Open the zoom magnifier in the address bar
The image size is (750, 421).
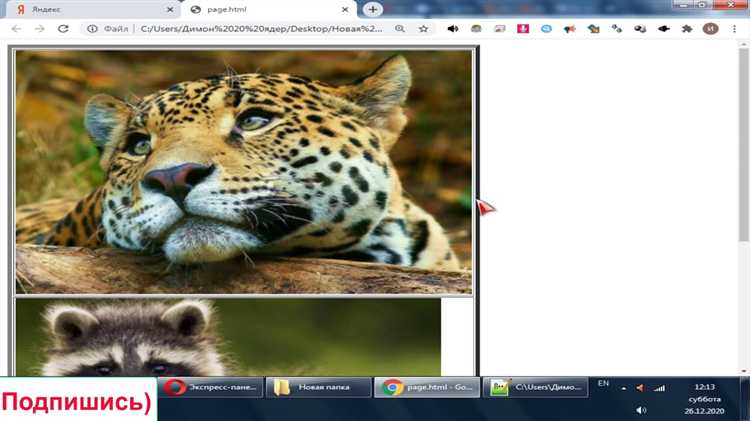pyautogui.click(x=400, y=29)
